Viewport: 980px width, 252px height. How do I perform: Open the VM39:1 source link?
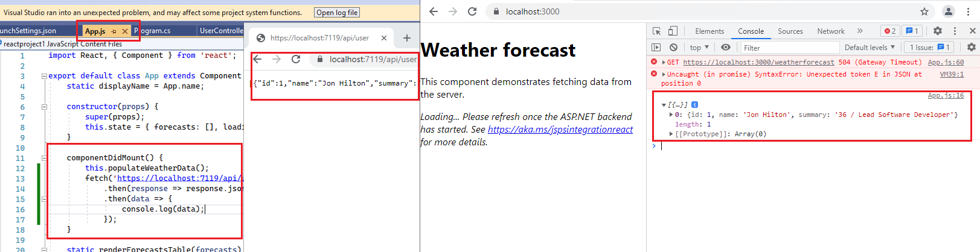click(x=952, y=74)
